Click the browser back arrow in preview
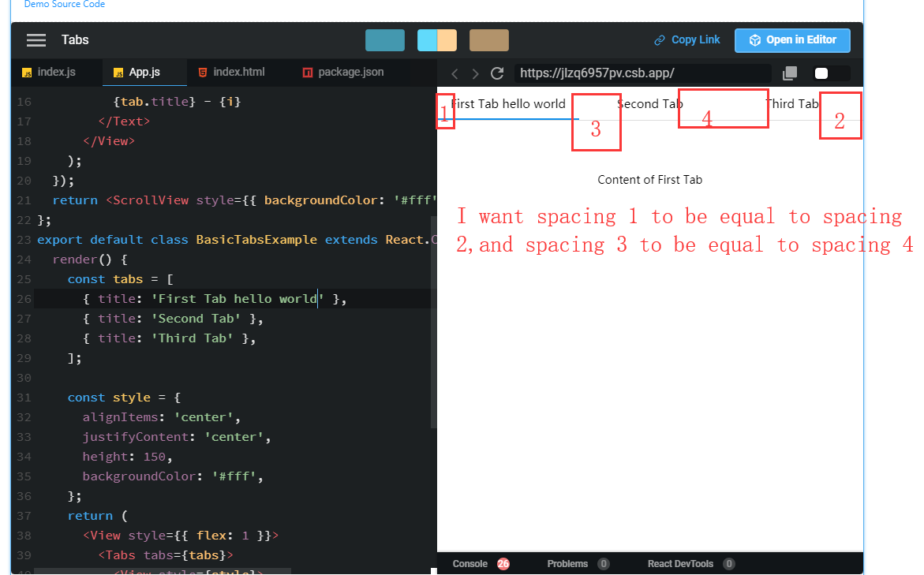924x575 pixels. tap(455, 73)
